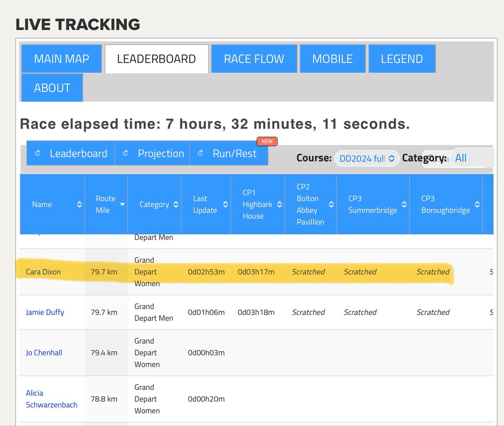This screenshot has width=504, height=426.
Task: Click Cara Dixon's 79.7 km distance
Action: click(x=104, y=272)
